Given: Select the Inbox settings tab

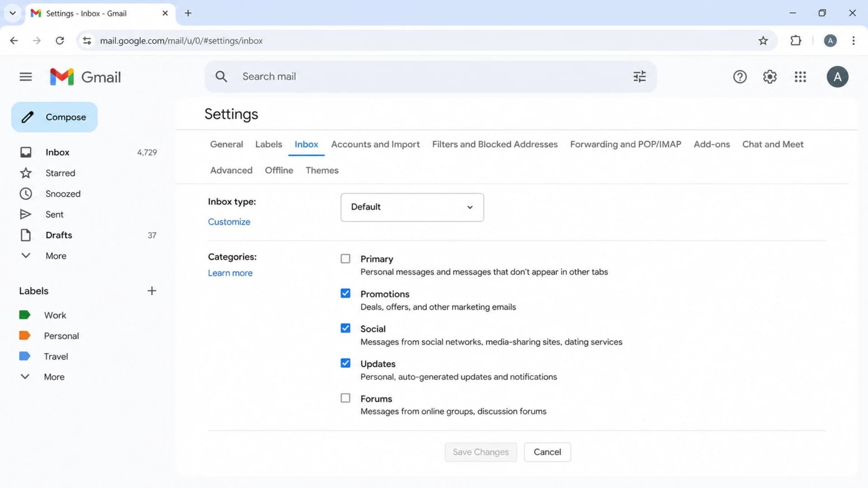Looking at the screenshot, I should [x=306, y=144].
